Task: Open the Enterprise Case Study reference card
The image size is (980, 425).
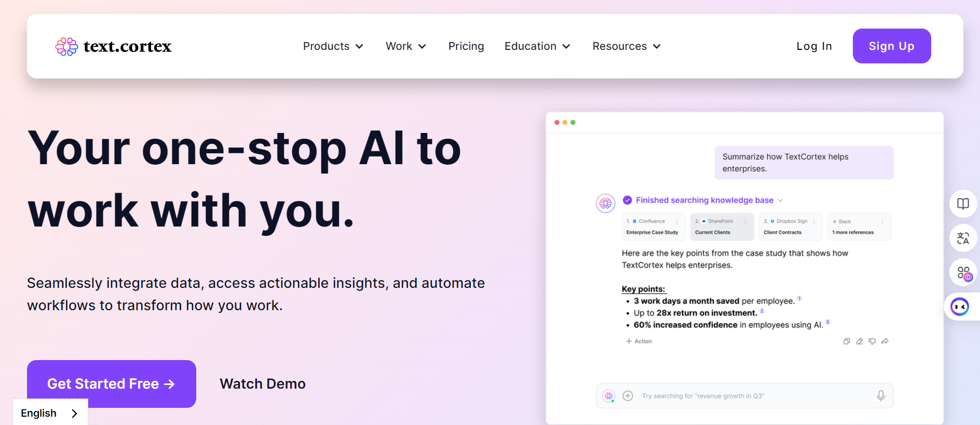Action: [x=654, y=227]
